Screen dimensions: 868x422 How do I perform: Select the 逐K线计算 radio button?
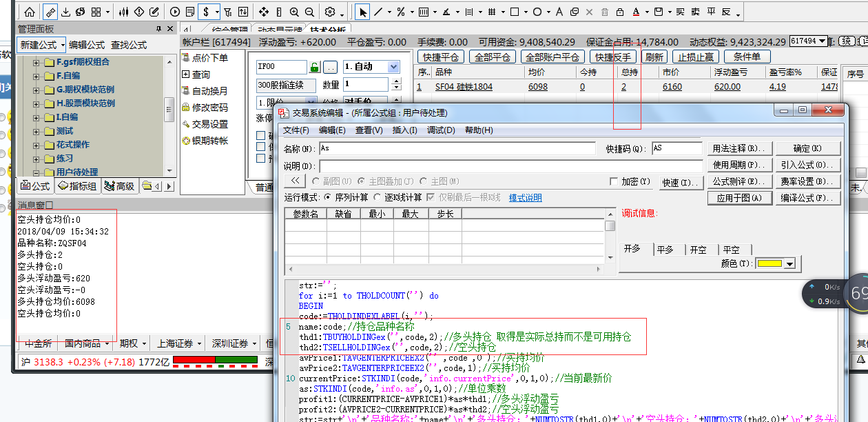click(x=378, y=197)
